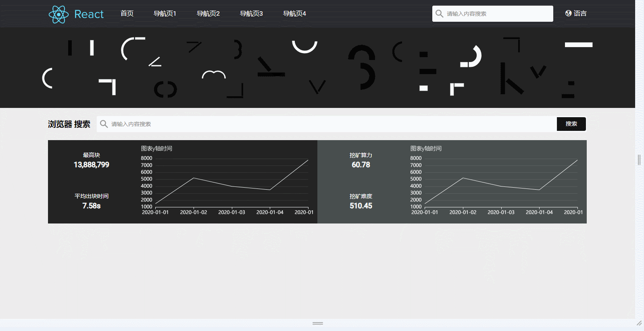This screenshot has width=644, height=331.
Task: Click 2020-01-04 axis label in left chart
Action: click(270, 212)
